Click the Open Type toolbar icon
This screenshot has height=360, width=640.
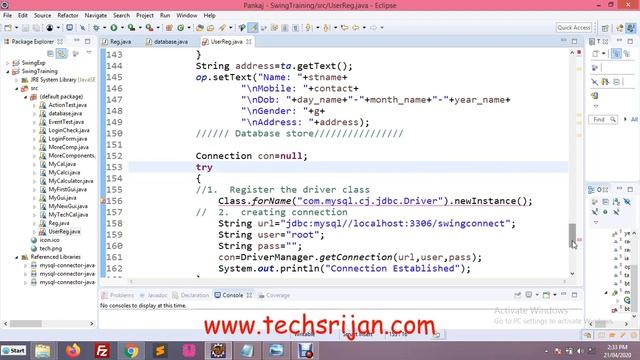pyautogui.click(x=200, y=28)
